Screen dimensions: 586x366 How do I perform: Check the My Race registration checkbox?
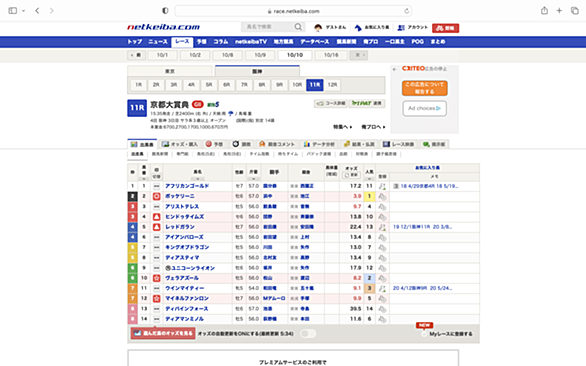point(424,334)
